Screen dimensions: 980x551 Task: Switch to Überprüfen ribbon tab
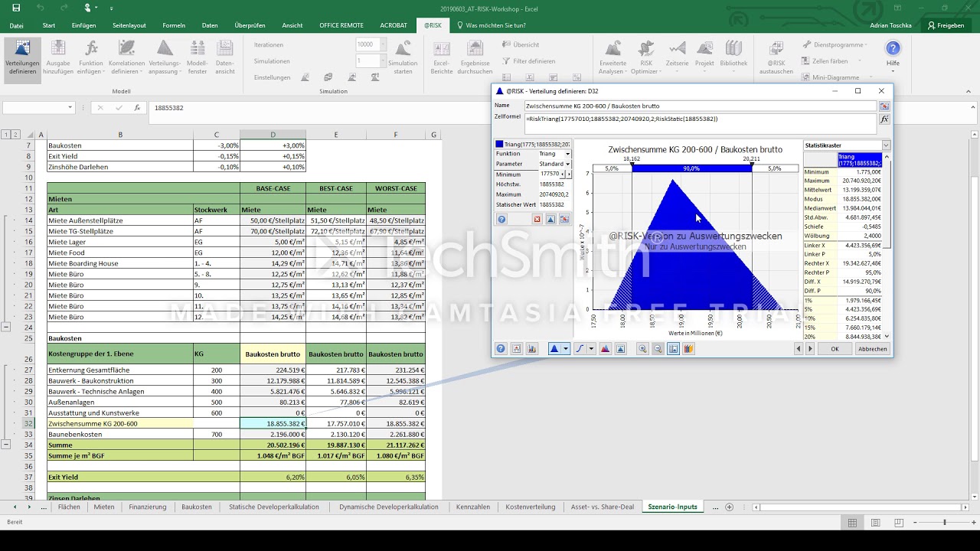[250, 25]
